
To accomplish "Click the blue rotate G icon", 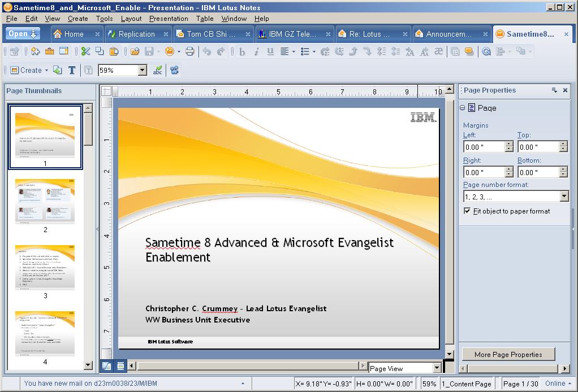I will click(x=486, y=51).
